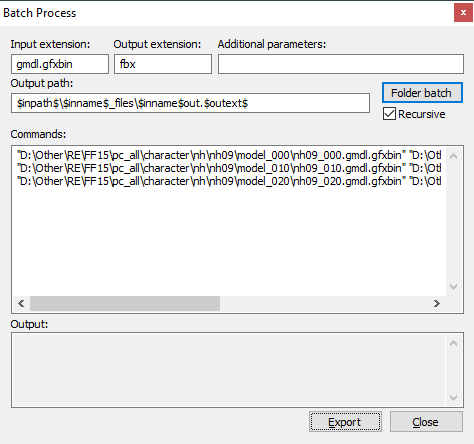
Task: Toggle the Recursive checkbox
Action: (x=389, y=114)
